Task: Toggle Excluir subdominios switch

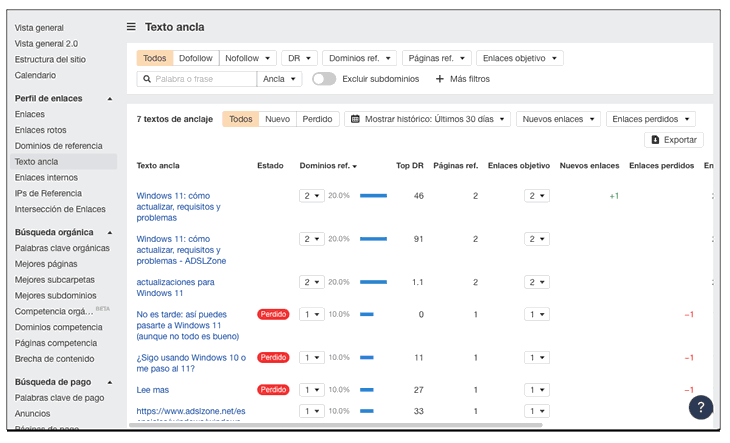Action: click(x=323, y=78)
